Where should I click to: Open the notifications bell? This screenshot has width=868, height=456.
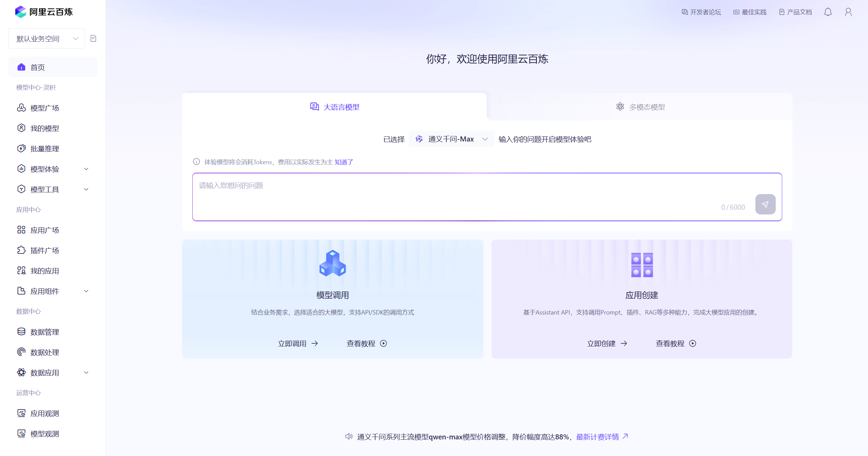(828, 12)
